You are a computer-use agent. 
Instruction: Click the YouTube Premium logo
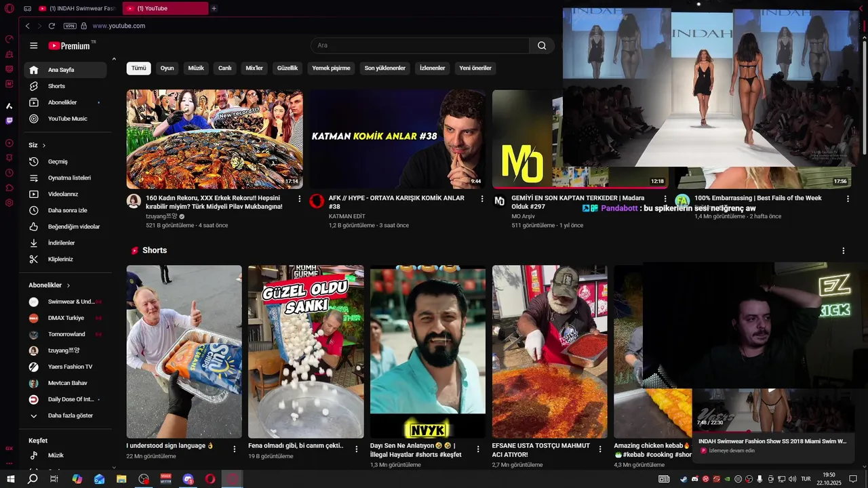(69, 45)
